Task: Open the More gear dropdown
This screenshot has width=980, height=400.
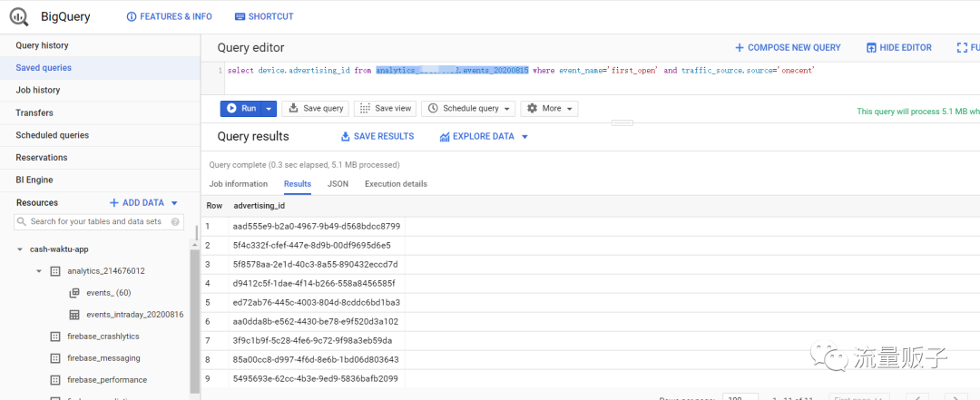Action: [x=549, y=109]
